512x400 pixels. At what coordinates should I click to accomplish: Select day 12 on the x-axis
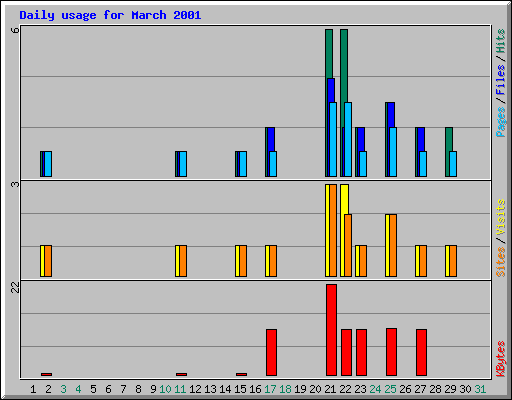point(195,389)
